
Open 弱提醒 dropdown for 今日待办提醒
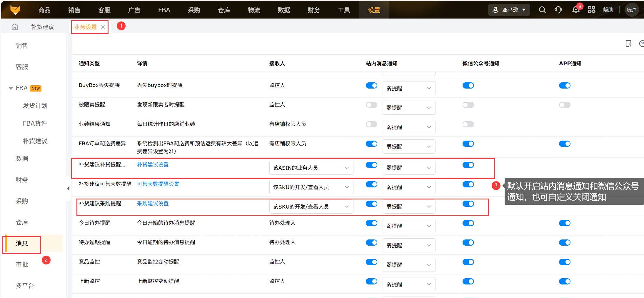click(x=409, y=226)
